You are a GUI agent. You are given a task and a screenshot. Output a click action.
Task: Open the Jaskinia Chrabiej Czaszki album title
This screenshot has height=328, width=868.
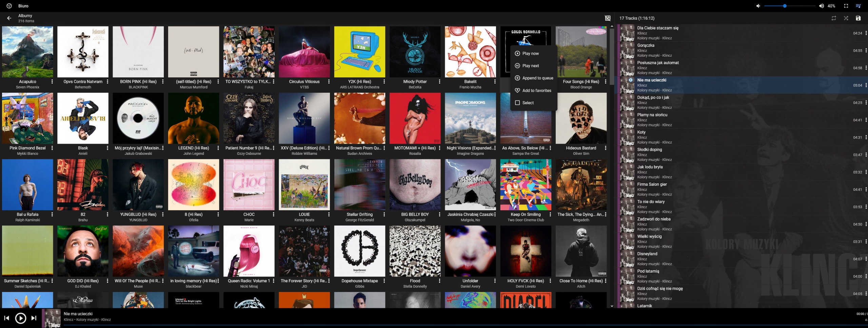(x=470, y=214)
